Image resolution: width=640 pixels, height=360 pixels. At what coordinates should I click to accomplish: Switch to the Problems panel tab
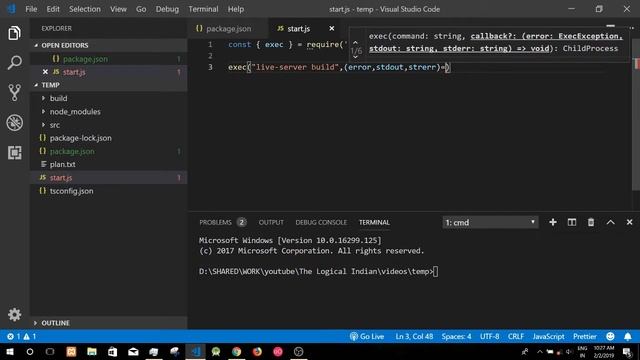tap(223, 222)
